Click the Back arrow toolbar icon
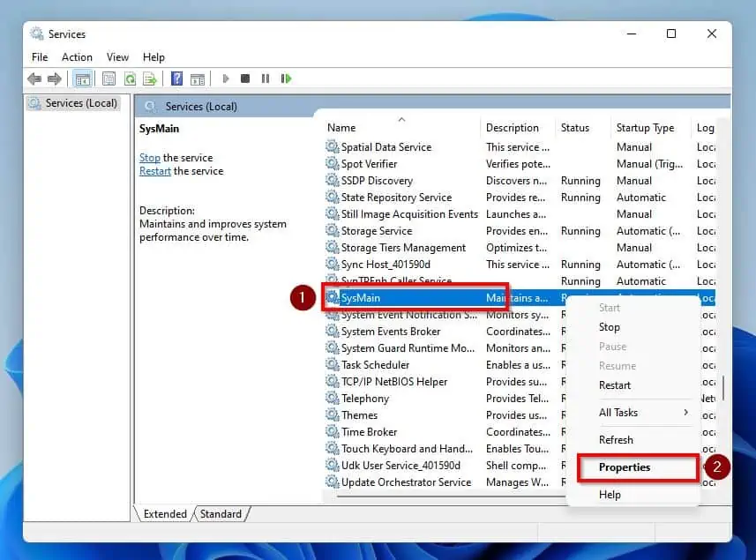Image resolution: width=756 pixels, height=560 pixels. click(34, 78)
